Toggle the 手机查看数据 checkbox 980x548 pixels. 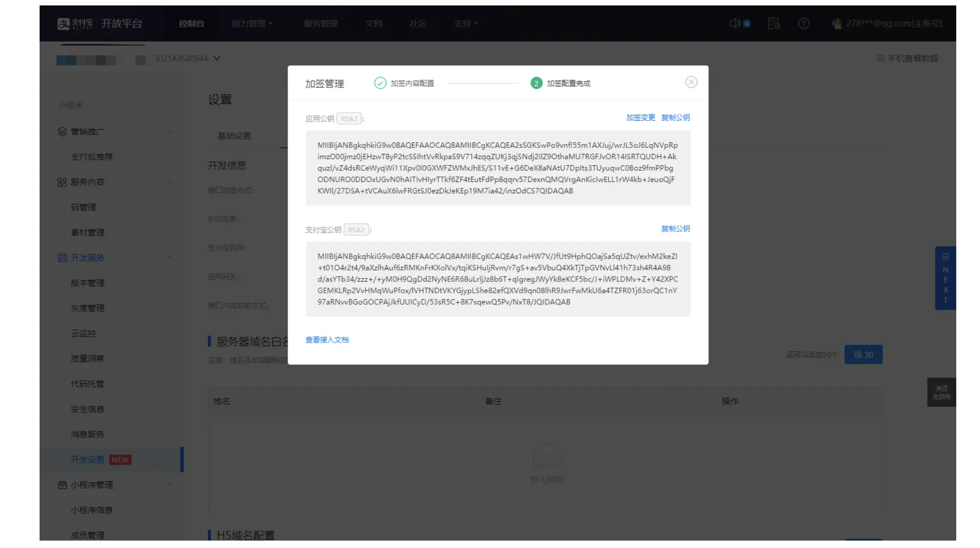(881, 58)
